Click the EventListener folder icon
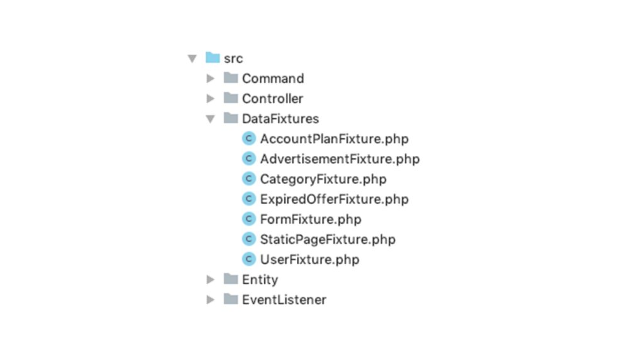 click(x=231, y=299)
